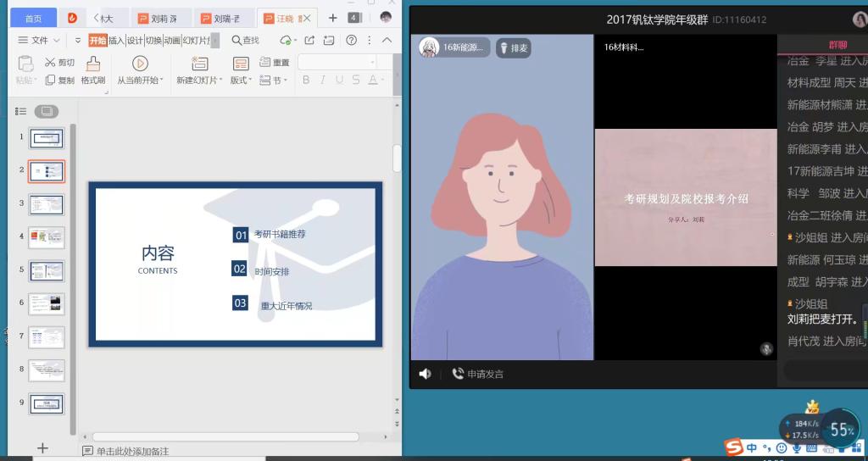Mute the speaker in the voice room
Screen dimensions: 868x461
click(x=425, y=374)
